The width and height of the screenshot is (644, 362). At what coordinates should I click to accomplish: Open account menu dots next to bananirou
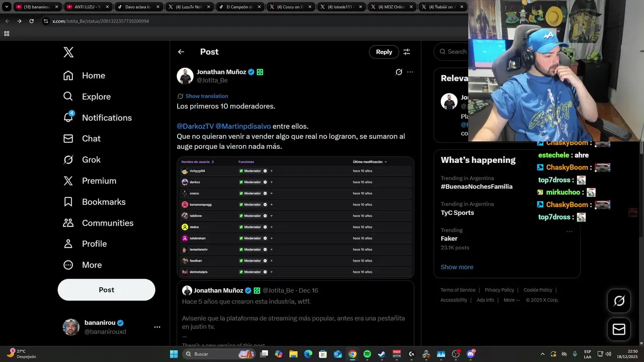[x=157, y=327]
